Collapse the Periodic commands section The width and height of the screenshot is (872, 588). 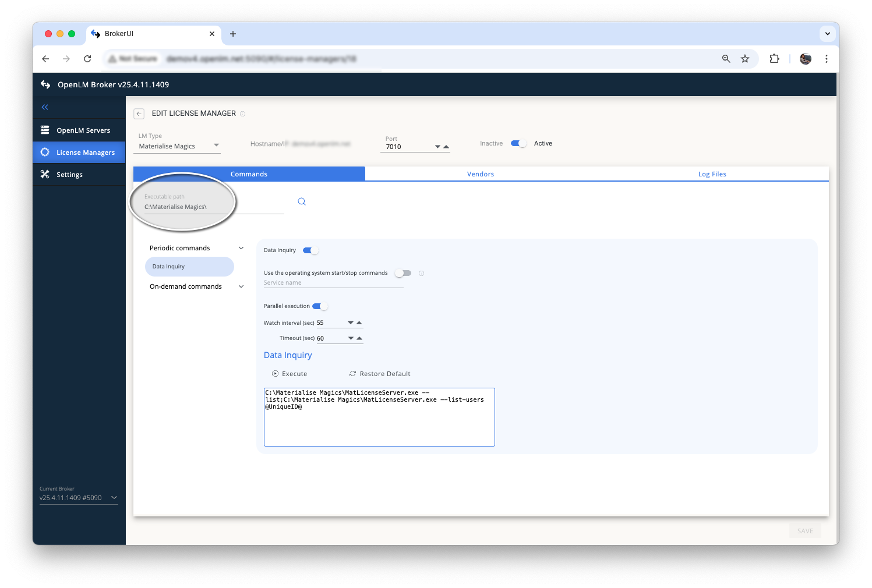[241, 247]
